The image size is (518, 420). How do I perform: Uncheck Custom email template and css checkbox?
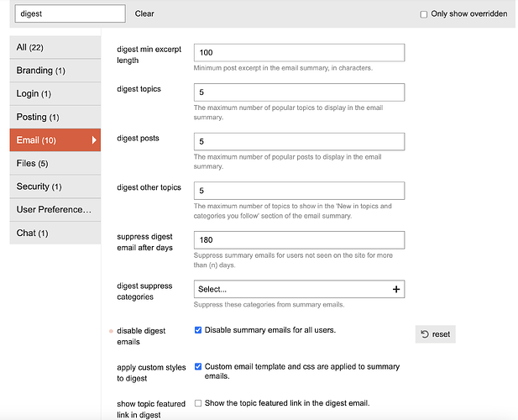point(198,366)
